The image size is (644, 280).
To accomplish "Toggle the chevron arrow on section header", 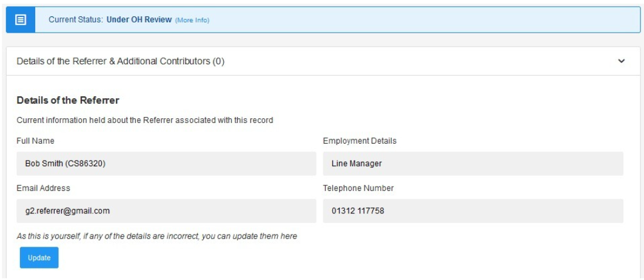I will pos(622,61).
